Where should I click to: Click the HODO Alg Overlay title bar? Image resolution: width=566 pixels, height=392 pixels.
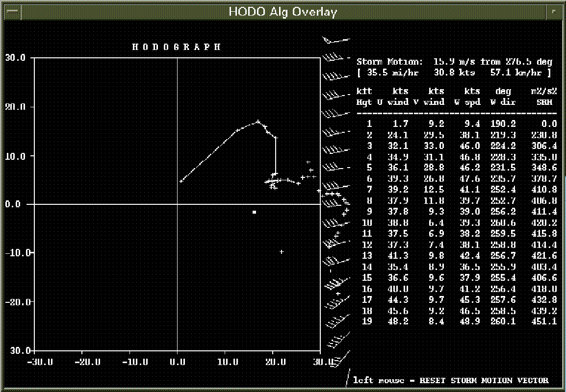point(283,12)
